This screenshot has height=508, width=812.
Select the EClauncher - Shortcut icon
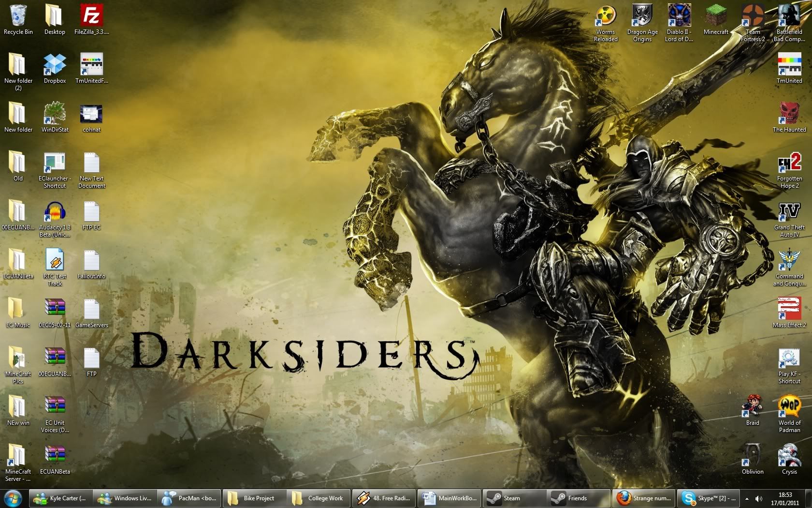click(55, 170)
